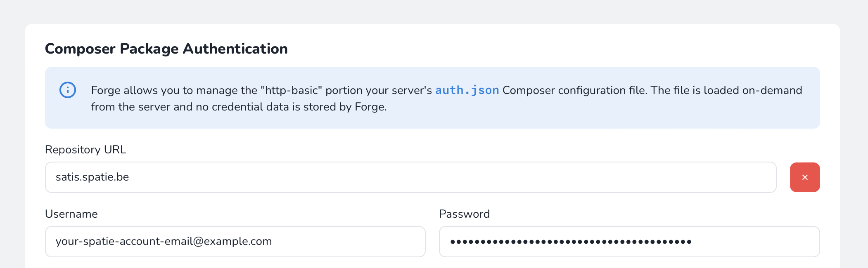The height and width of the screenshot is (268, 868).
Task: Click into the Username email field
Action: coord(235,242)
